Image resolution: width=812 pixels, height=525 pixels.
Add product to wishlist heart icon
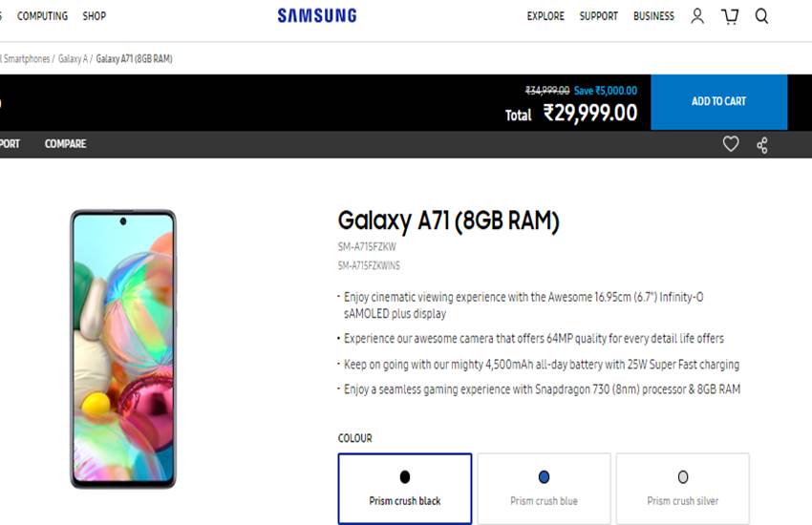point(731,144)
